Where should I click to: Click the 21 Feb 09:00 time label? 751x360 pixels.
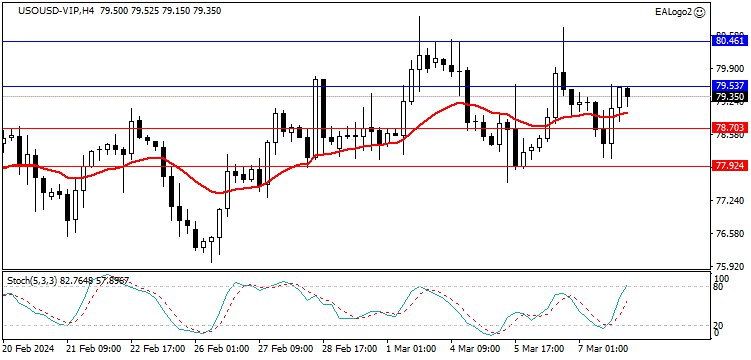93,348
